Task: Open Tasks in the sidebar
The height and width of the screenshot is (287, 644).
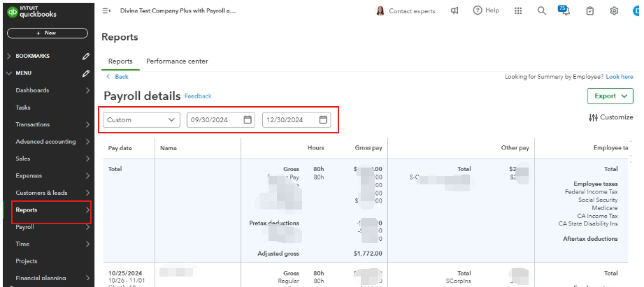Action: (x=23, y=108)
